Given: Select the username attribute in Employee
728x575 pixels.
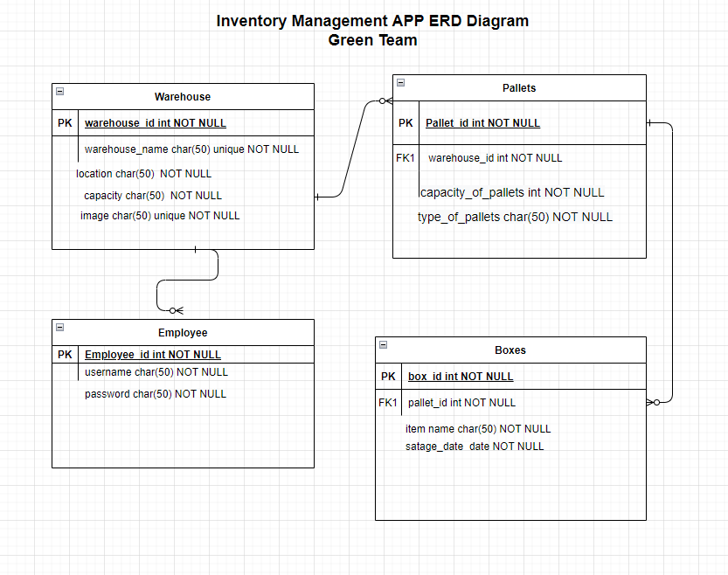Looking at the screenshot, I should [156, 371].
